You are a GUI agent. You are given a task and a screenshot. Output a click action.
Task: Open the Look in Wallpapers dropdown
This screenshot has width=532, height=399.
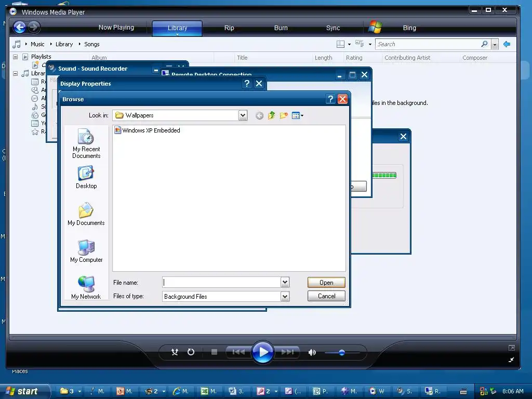coord(243,115)
